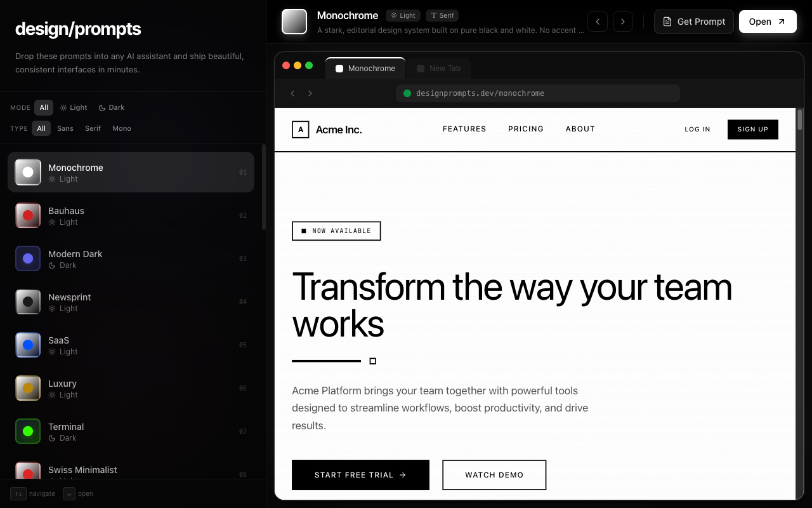
Task: Select the Luxury gold theme icon
Action: [x=28, y=388]
